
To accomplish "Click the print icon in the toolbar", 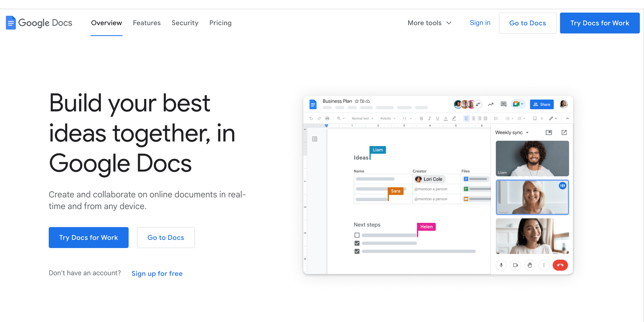I will [x=327, y=118].
